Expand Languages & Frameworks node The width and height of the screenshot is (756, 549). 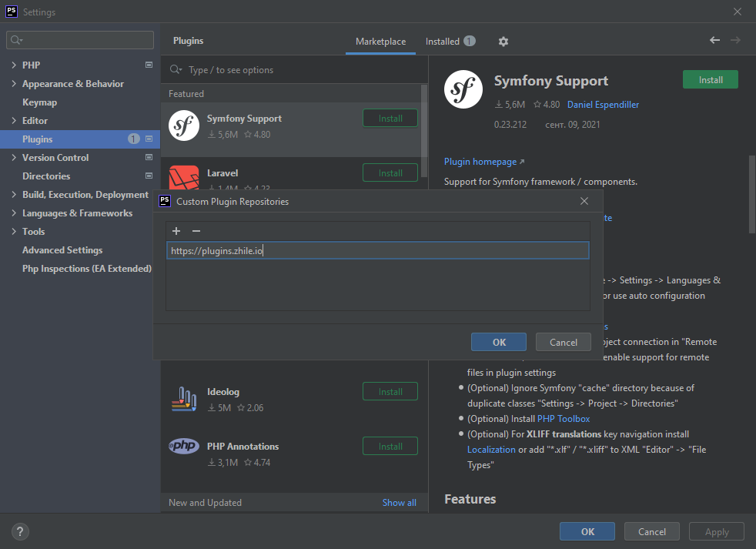14,213
